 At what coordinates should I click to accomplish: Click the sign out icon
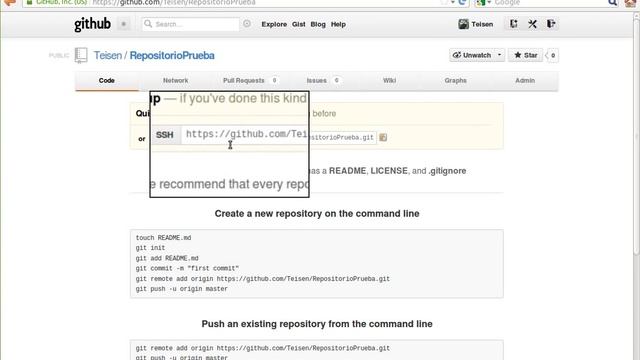[x=551, y=24]
